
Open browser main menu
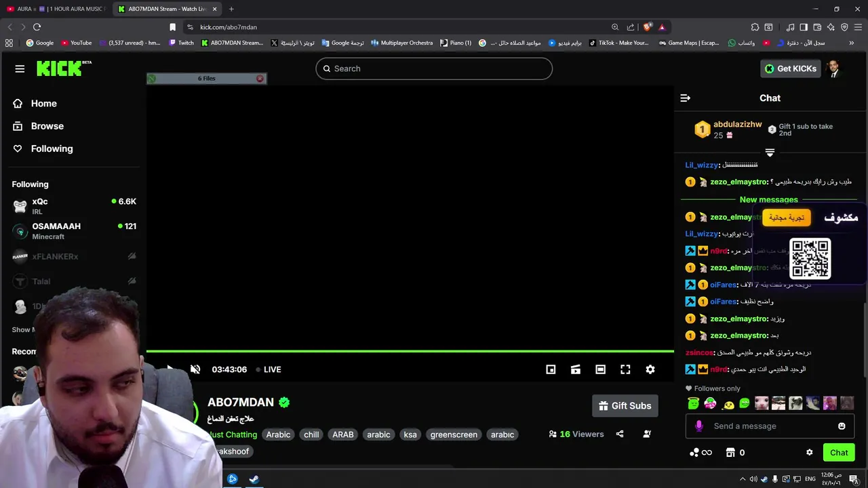tap(858, 27)
